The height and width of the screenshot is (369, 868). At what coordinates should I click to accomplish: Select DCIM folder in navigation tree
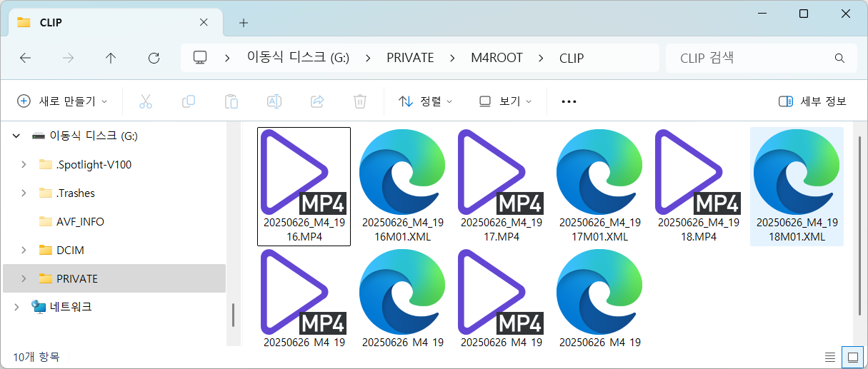pos(71,250)
